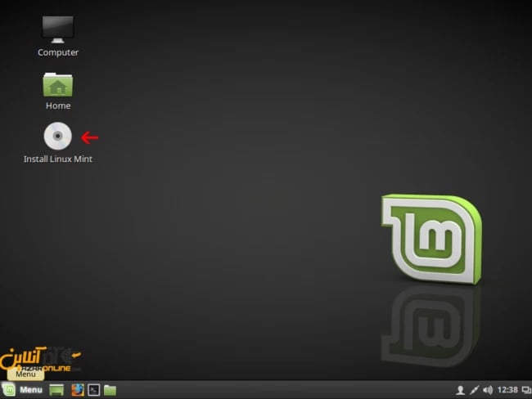Open the 12:38 clock calendar
This screenshot has height=399, width=532.
click(x=507, y=390)
